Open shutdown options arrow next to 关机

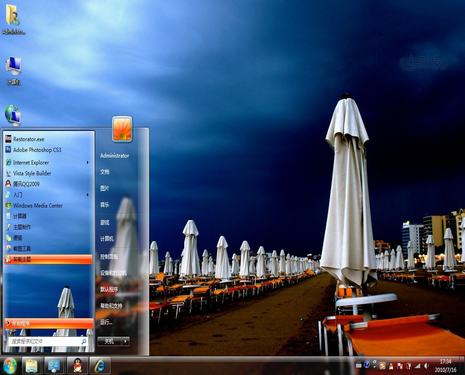point(125,341)
